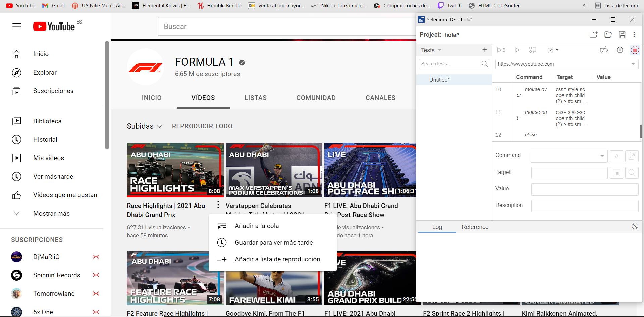Click find target in page icon
Viewport: 644px width, 317px height.
point(632,173)
